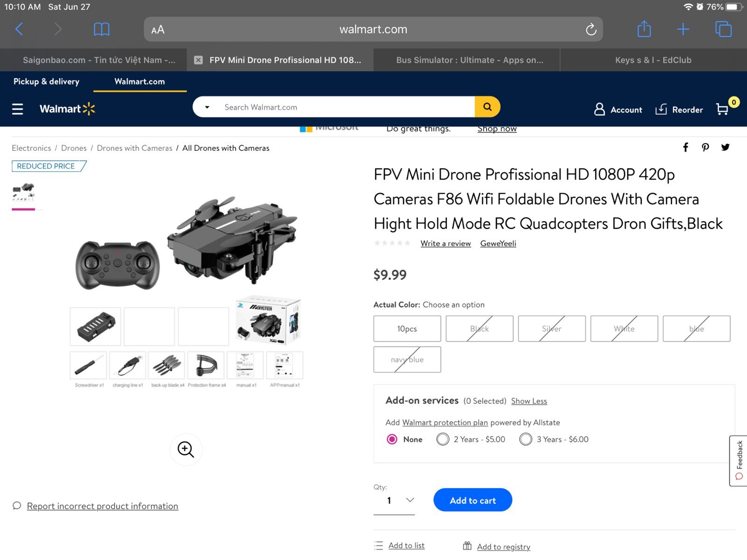
Task: Zoom product image with magnifier plus icon
Action: tap(186, 449)
